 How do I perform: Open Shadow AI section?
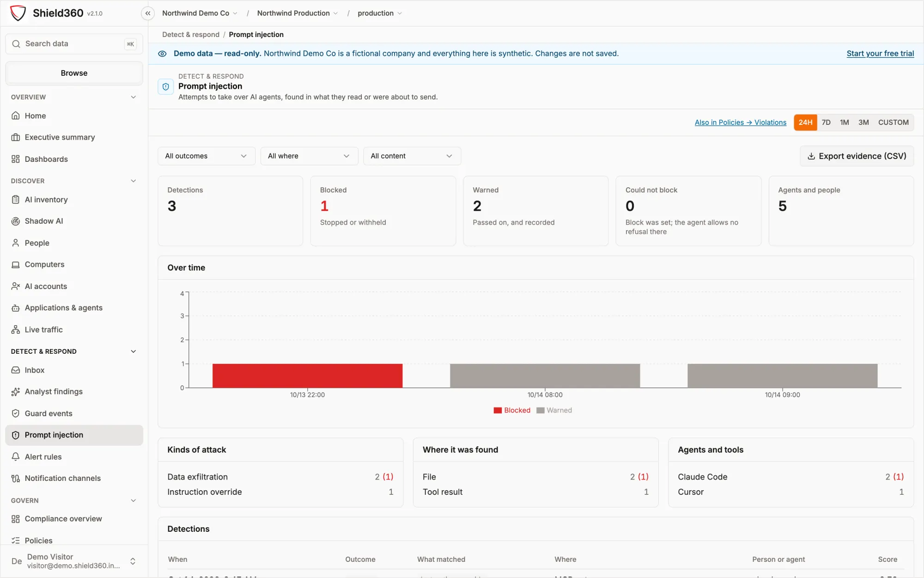(x=74, y=221)
